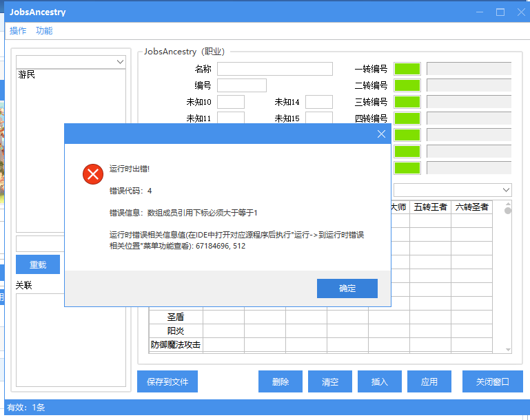
Task: Expand the dropdown above the skills table
Action: [506, 189]
